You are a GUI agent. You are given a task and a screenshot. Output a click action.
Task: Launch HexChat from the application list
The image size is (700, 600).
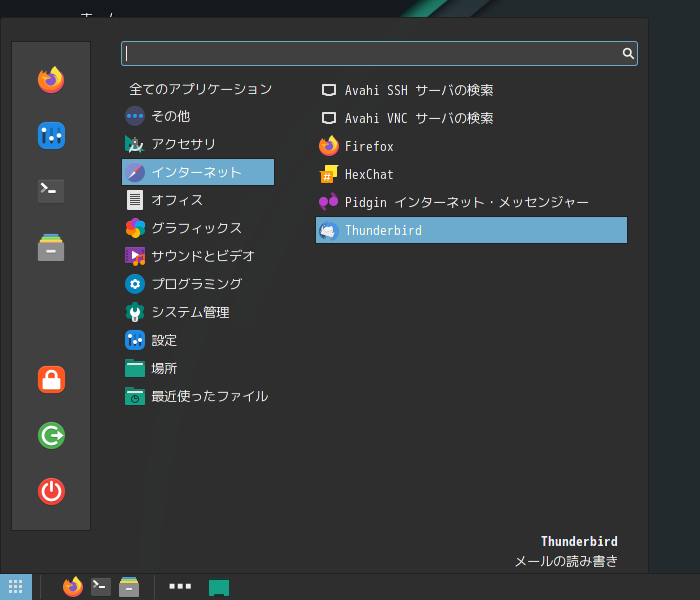(x=471, y=175)
